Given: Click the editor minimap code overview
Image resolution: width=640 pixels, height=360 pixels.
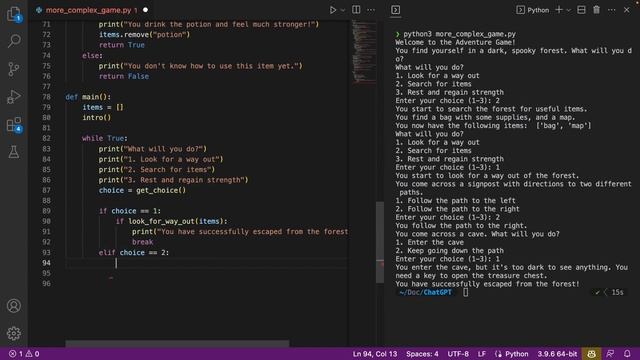Looking at the screenshot, I should 364,52.
